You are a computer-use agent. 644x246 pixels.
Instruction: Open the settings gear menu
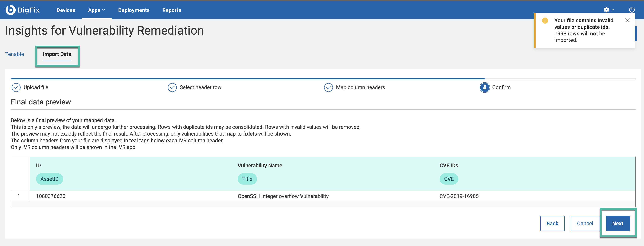click(x=606, y=10)
